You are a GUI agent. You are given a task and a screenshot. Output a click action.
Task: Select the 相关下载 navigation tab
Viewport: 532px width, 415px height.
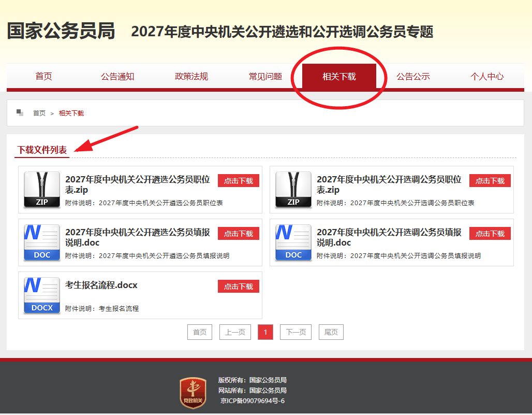(x=339, y=76)
